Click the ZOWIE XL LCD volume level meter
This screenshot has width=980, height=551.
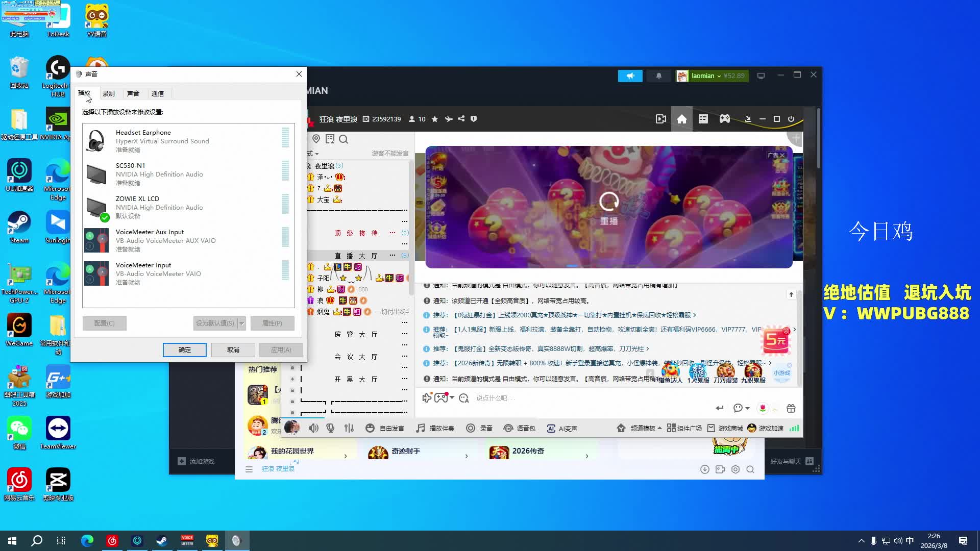point(285,204)
